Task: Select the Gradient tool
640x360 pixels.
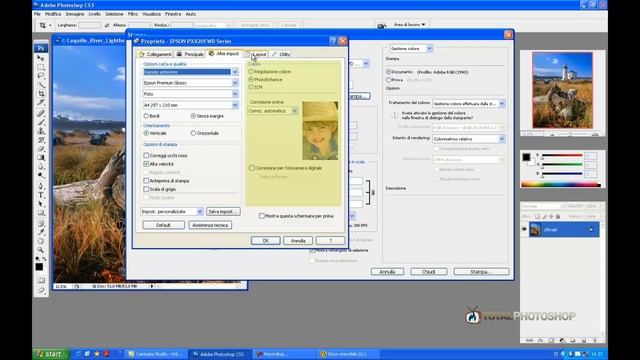Action: coord(41,158)
